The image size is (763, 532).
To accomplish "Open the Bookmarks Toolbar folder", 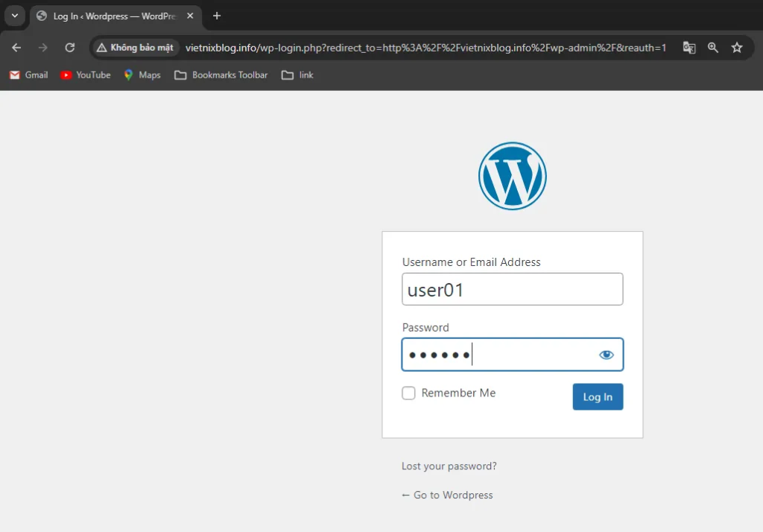I will click(221, 75).
